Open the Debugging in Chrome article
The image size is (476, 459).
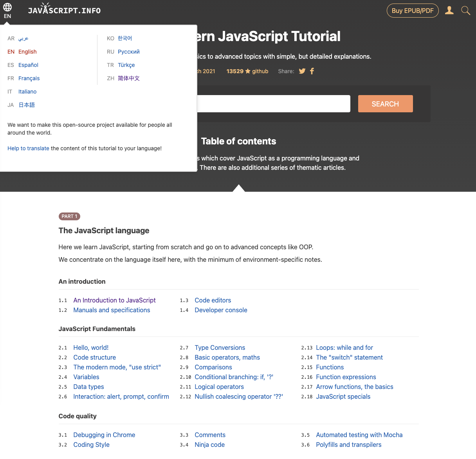[x=104, y=435]
